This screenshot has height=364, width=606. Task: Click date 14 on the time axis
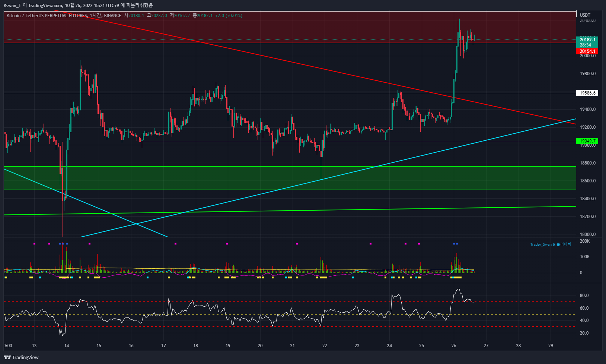pos(67,346)
